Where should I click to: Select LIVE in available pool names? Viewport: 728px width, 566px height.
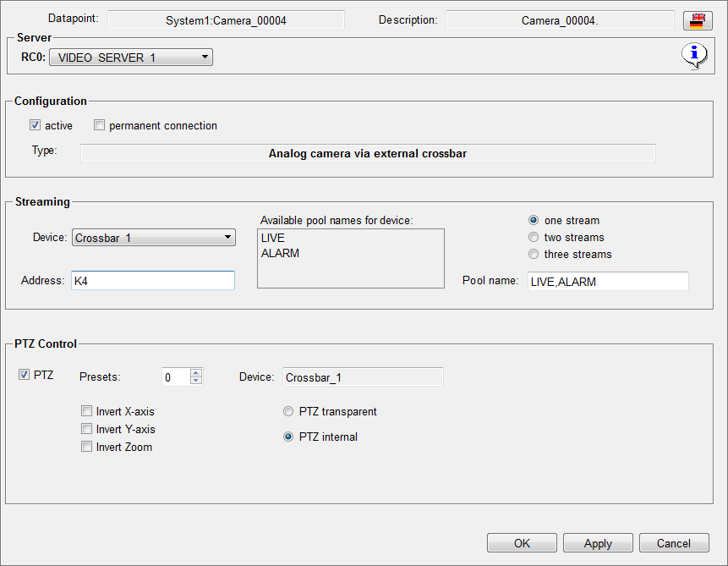[x=273, y=238]
